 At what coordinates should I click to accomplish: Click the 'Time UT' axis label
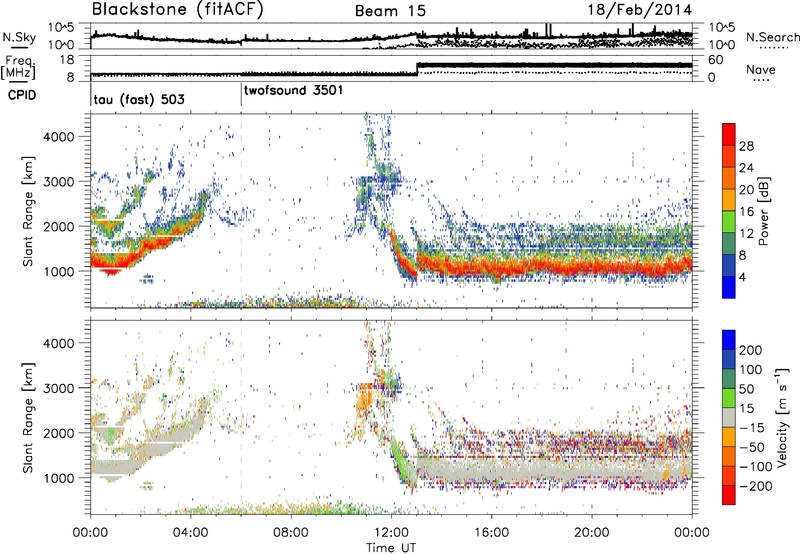pyautogui.click(x=391, y=547)
